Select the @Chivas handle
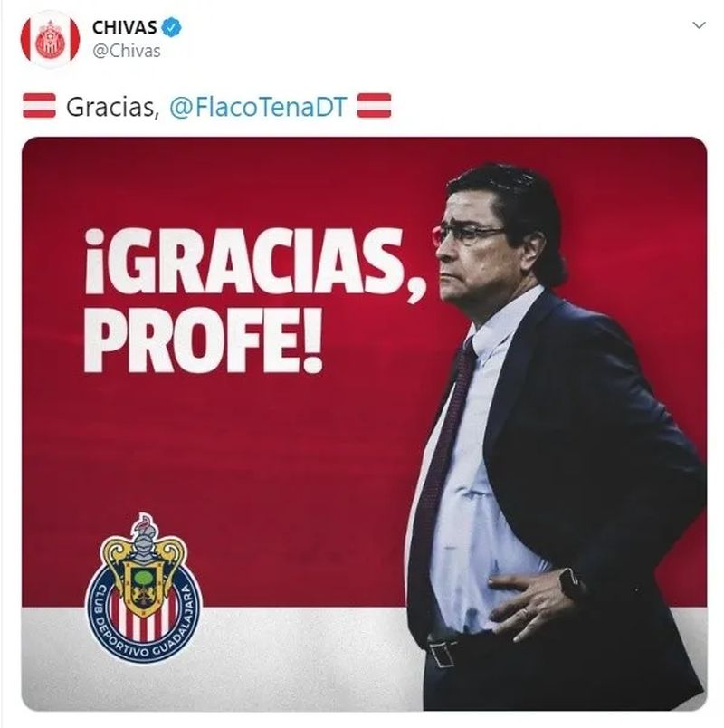724x728 pixels. (127, 51)
